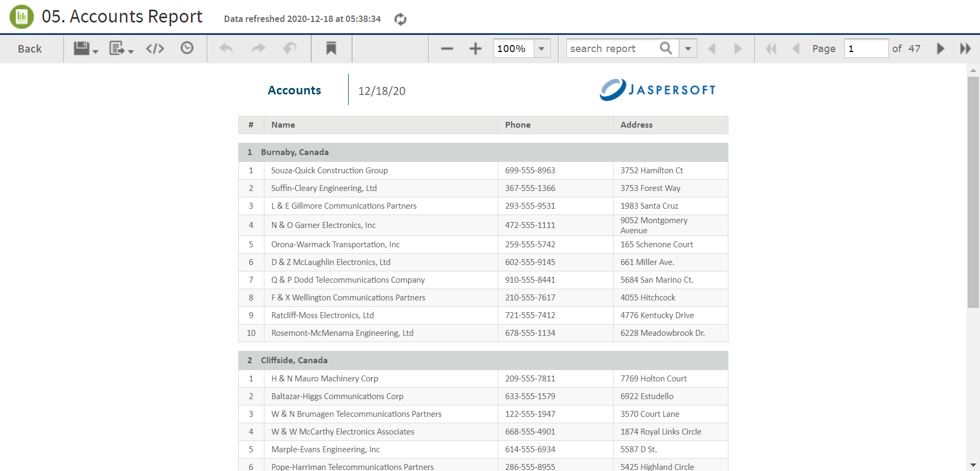Click phone number 209-555-7811
The image size is (980, 471).
coord(530,379)
